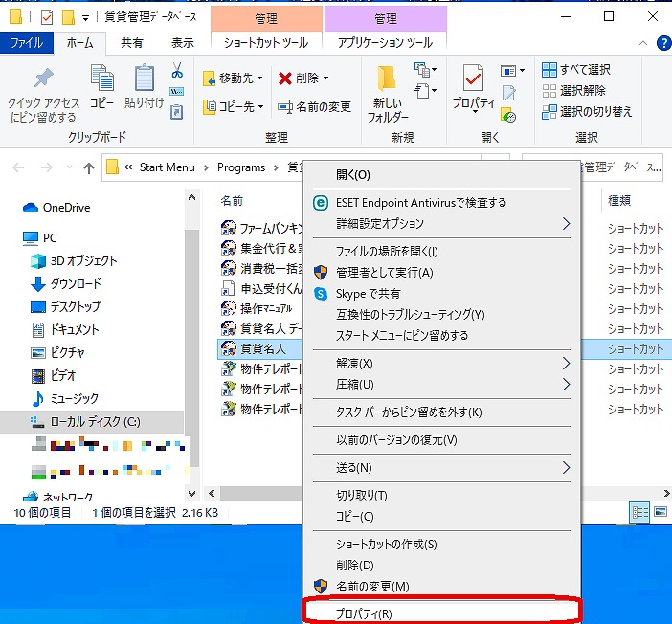Screen dimensions: 672x624
Task: Open the 移動先 dropdown in ribbon
Action: click(233, 78)
